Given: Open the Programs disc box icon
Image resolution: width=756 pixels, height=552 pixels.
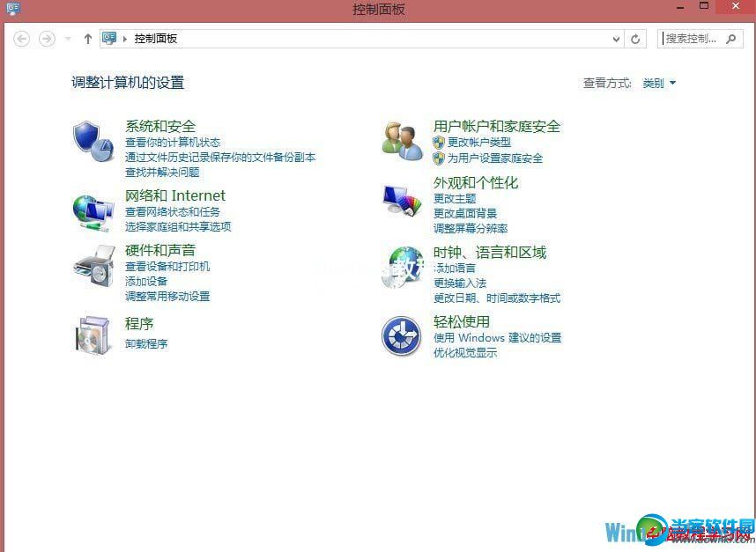Looking at the screenshot, I should (x=93, y=335).
